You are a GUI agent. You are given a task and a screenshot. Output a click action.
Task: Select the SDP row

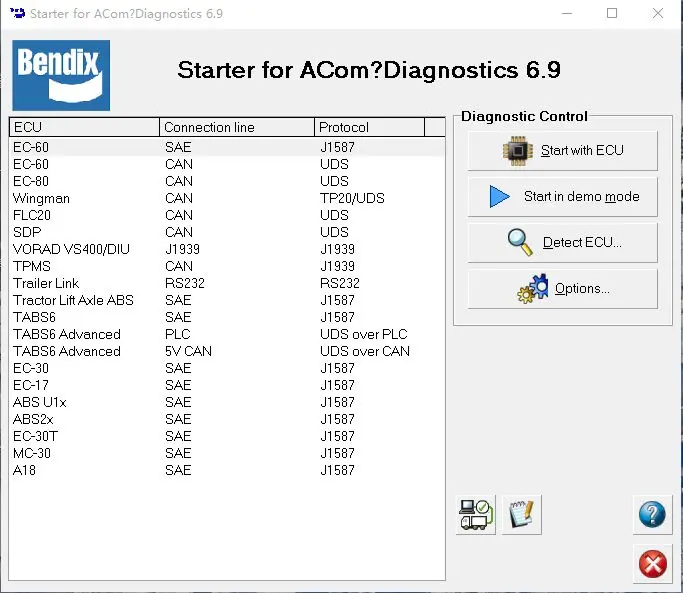coord(227,232)
